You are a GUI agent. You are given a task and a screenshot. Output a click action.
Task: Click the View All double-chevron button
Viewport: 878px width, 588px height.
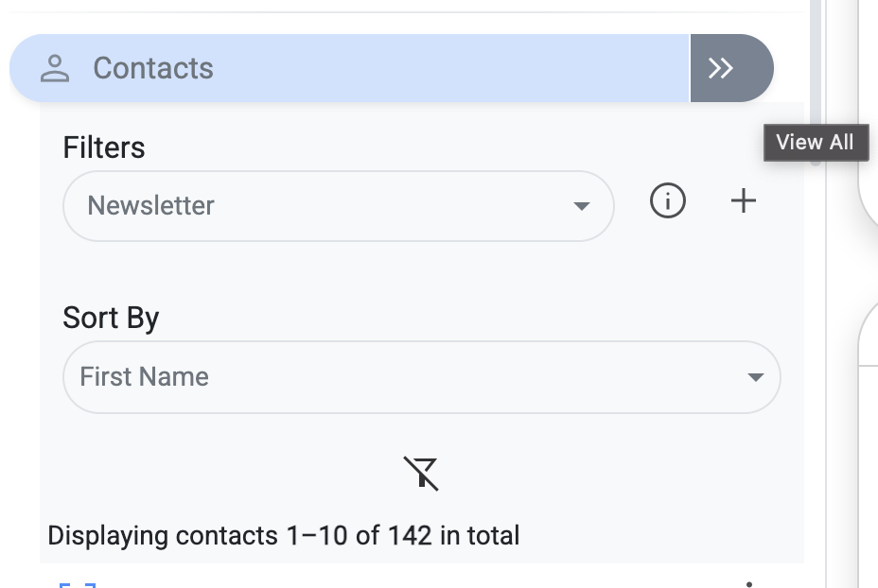tap(722, 68)
